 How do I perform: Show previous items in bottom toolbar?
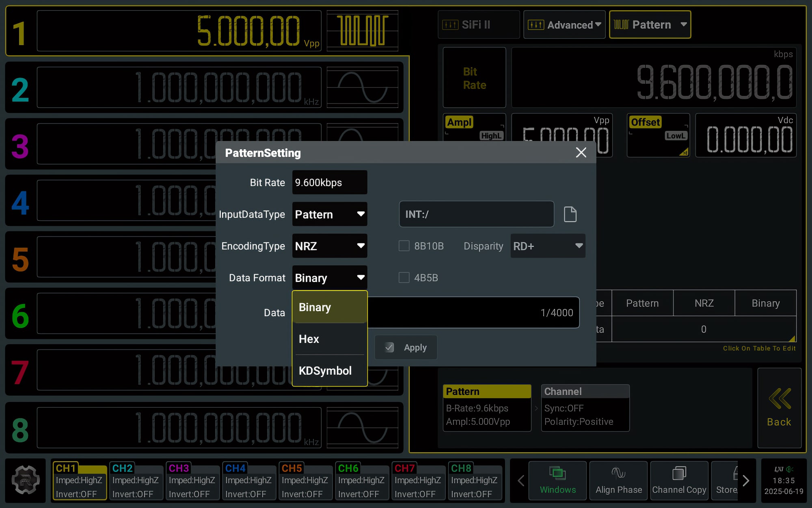521,481
